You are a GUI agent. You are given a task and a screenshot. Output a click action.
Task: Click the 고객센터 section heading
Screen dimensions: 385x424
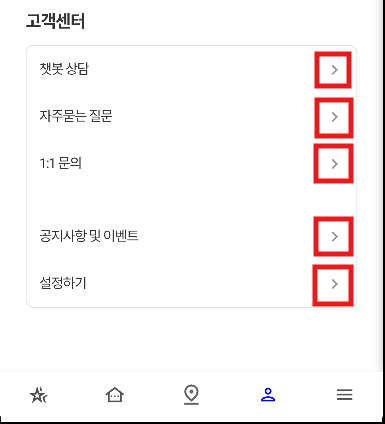[55, 21]
